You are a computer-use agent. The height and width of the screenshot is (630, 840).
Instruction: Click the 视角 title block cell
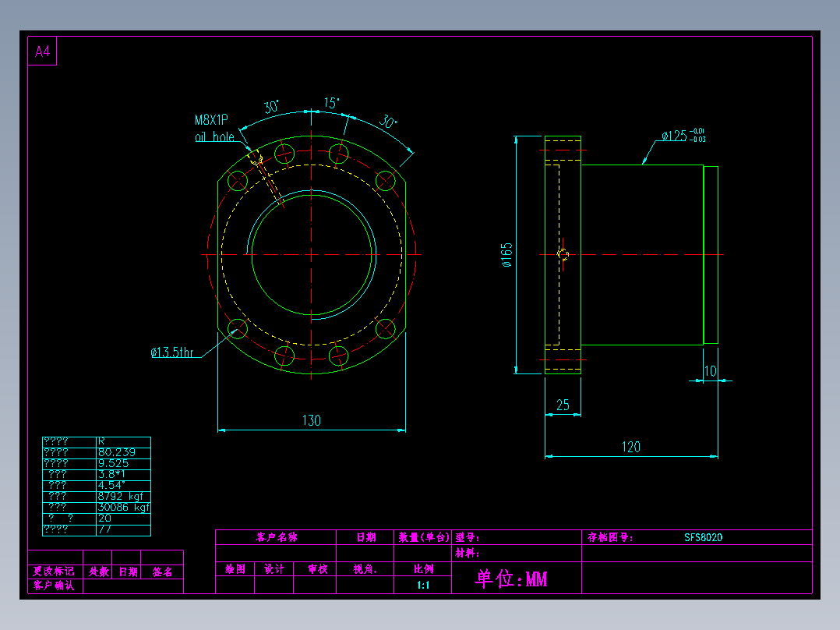365,569
